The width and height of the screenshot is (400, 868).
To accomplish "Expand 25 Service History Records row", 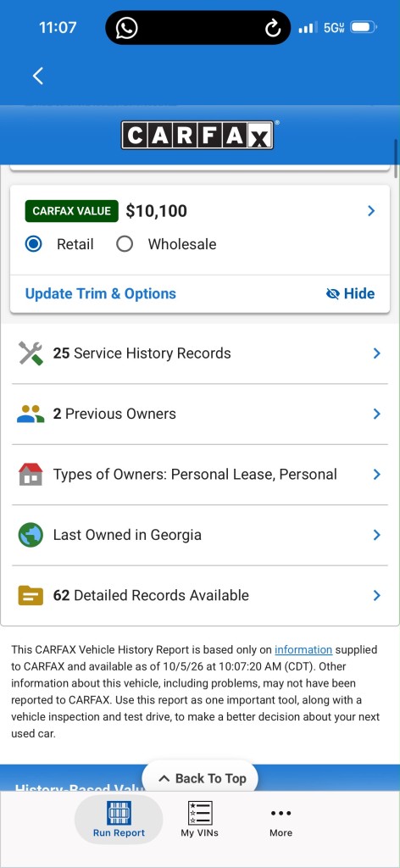I will click(200, 353).
